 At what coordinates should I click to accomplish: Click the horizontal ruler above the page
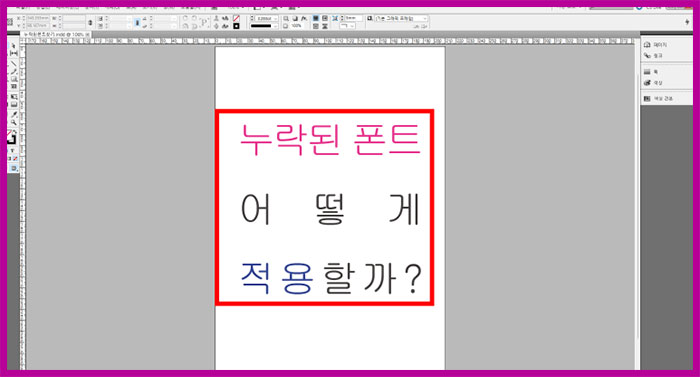coord(330,41)
